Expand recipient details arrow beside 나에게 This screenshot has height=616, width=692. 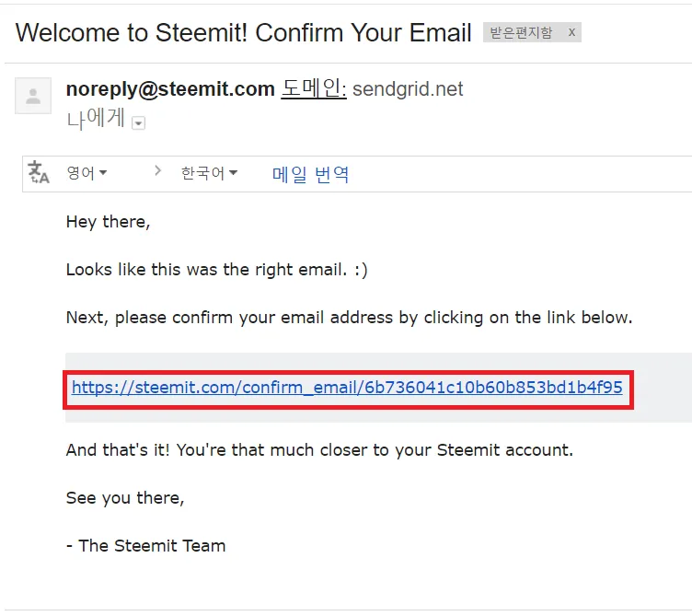point(139,122)
